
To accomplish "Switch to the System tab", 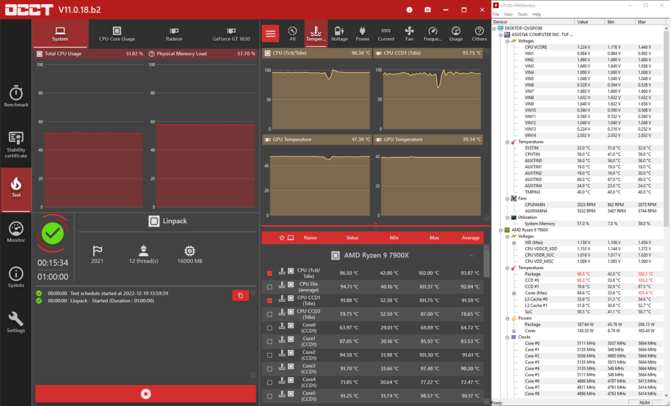I will coord(60,34).
